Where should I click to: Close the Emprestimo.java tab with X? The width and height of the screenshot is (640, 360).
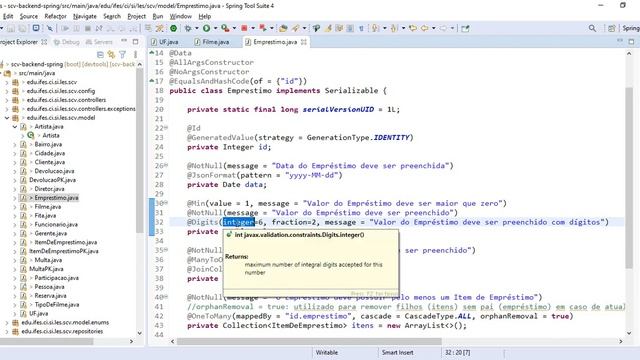coord(304,42)
